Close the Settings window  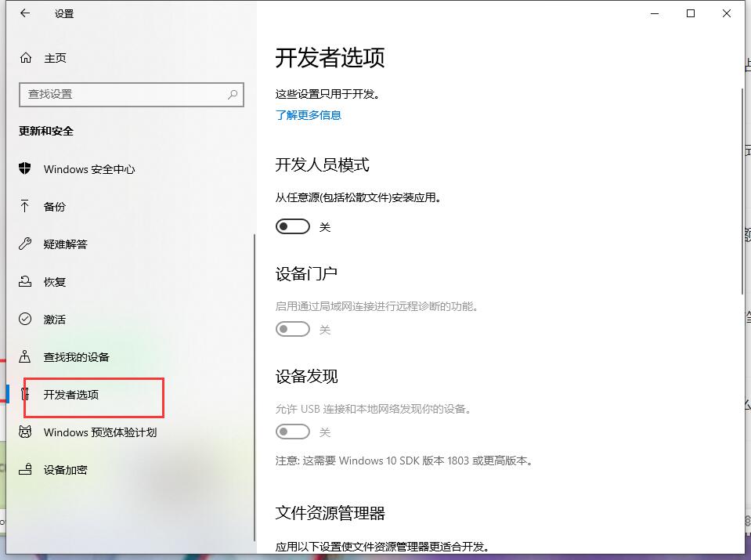[x=727, y=13]
